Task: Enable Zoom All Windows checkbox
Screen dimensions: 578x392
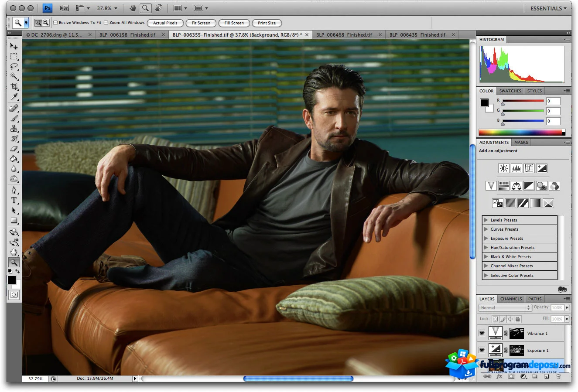Action: point(106,23)
